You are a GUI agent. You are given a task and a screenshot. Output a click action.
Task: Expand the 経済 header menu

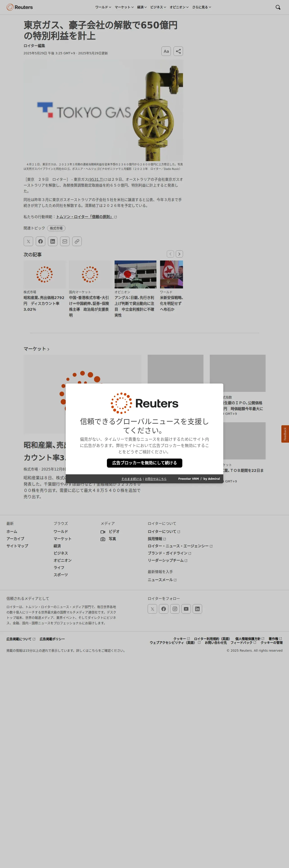142,7
